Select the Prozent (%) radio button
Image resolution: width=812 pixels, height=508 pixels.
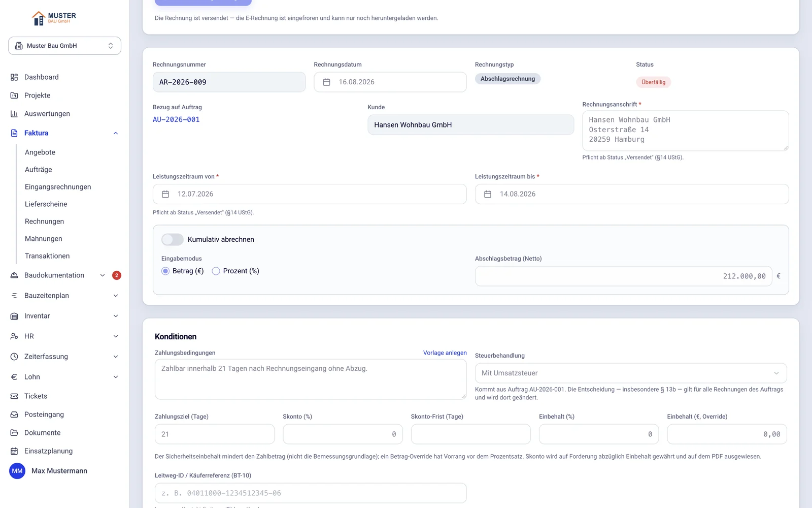click(x=216, y=271)
